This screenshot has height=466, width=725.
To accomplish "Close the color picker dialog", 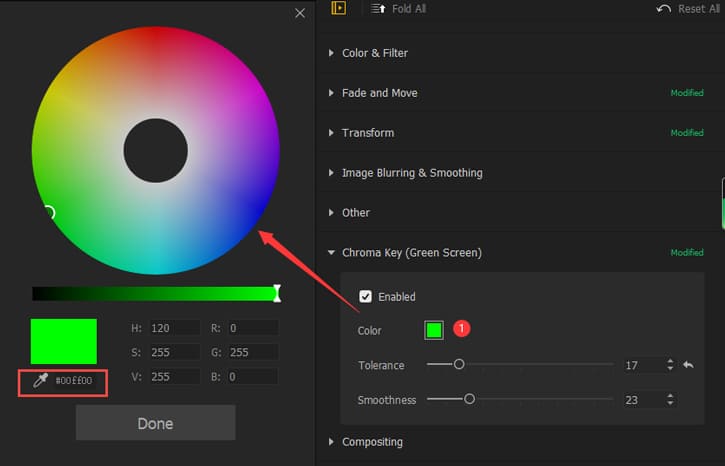I will coord(300,13).
